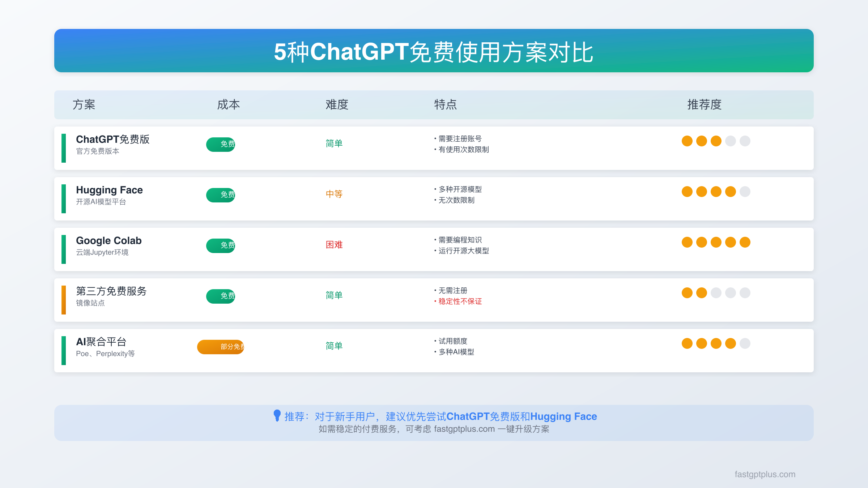The width and height of the screenshot is (868, 488).
Task: Click the third orange dot for 第三方免费服务
Action: [716, 292]
